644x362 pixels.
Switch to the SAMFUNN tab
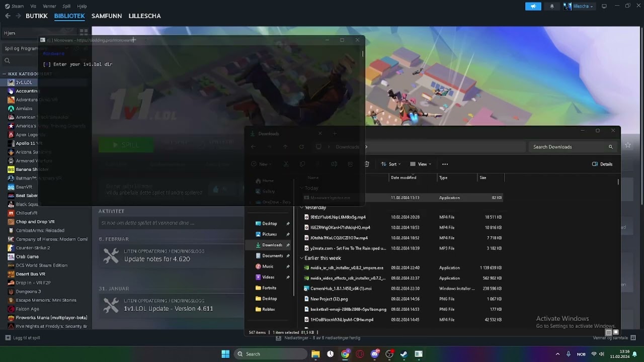tap(107, 16)
